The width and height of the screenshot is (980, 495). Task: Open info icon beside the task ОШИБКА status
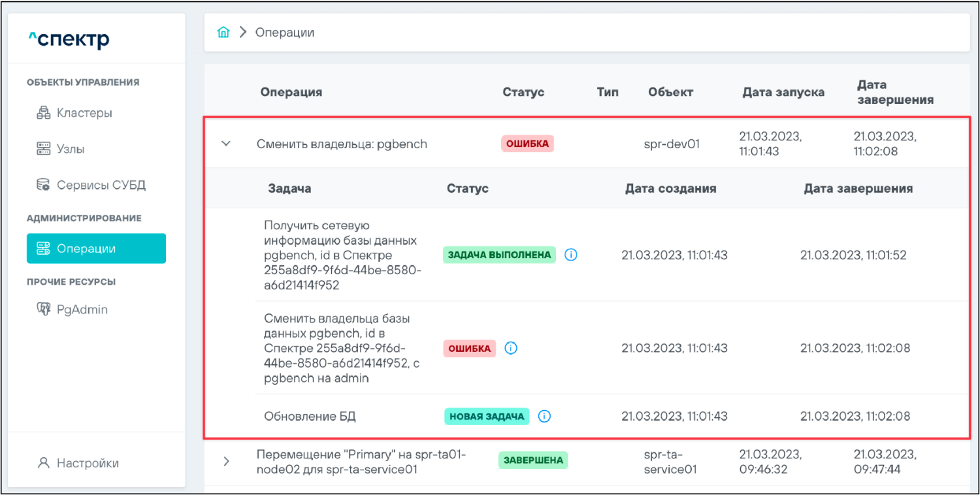[511, 348]
